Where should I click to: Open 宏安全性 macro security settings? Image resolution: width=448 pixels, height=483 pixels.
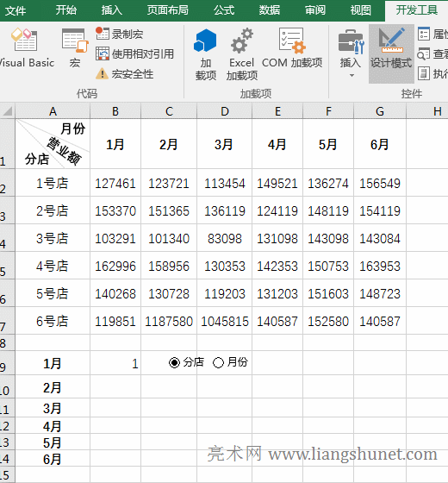coord(124,74)
